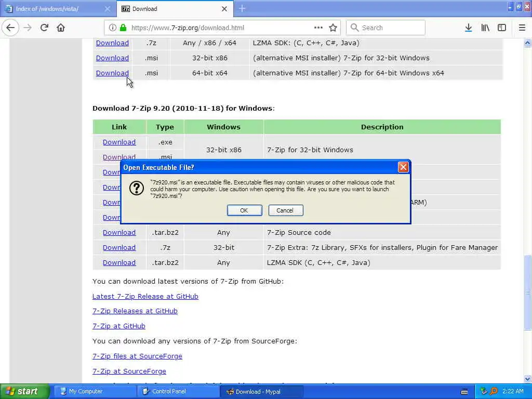The width and height of the screenshot is (532, 399).
Task: Switch to Control Panel taskbar window
Action: point(178,392)
